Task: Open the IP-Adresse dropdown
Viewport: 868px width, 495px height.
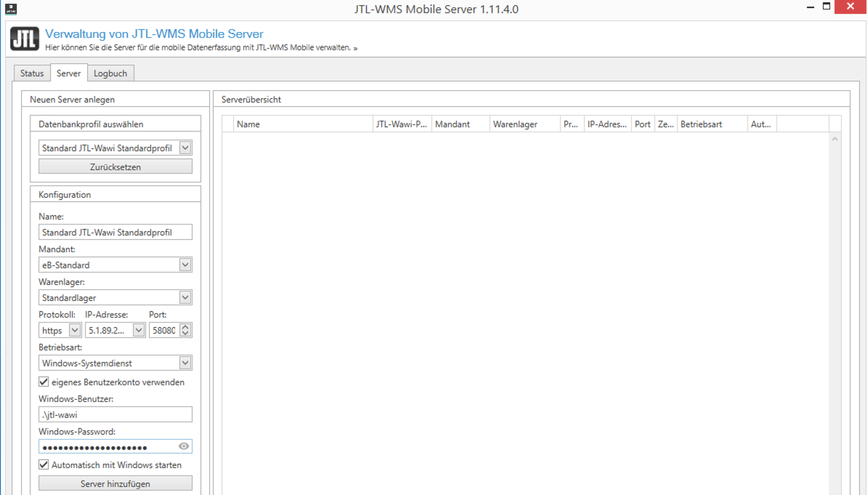Action: [x=139, y=330]
